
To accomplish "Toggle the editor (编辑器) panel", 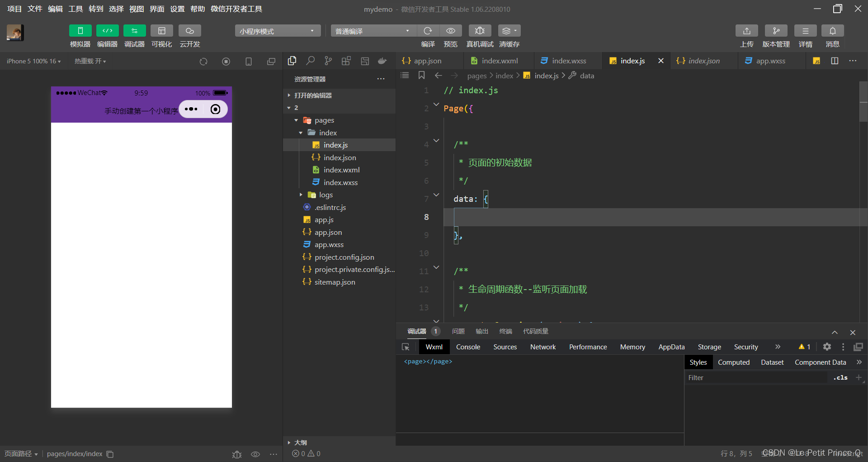I will tap(107, 31).
